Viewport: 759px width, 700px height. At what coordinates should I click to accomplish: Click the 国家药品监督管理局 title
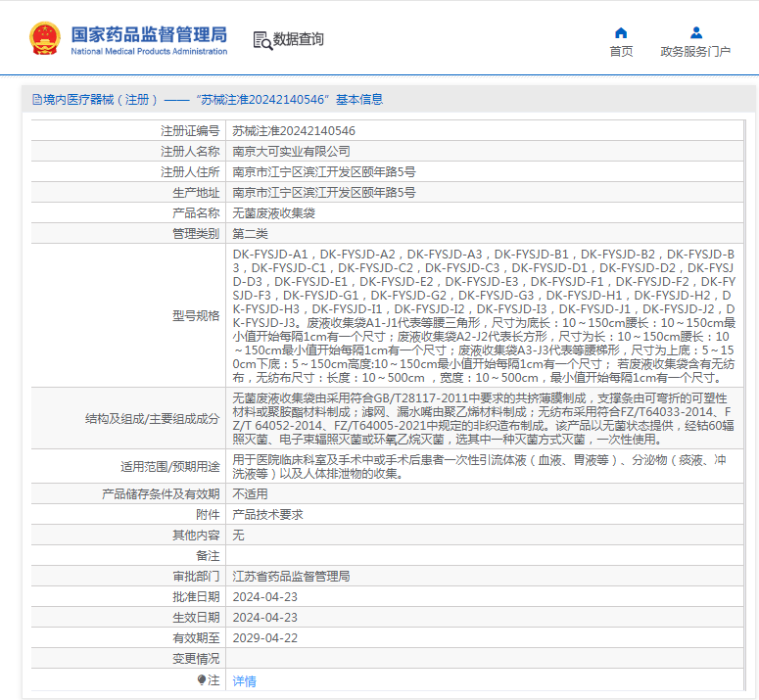point(149,34)
